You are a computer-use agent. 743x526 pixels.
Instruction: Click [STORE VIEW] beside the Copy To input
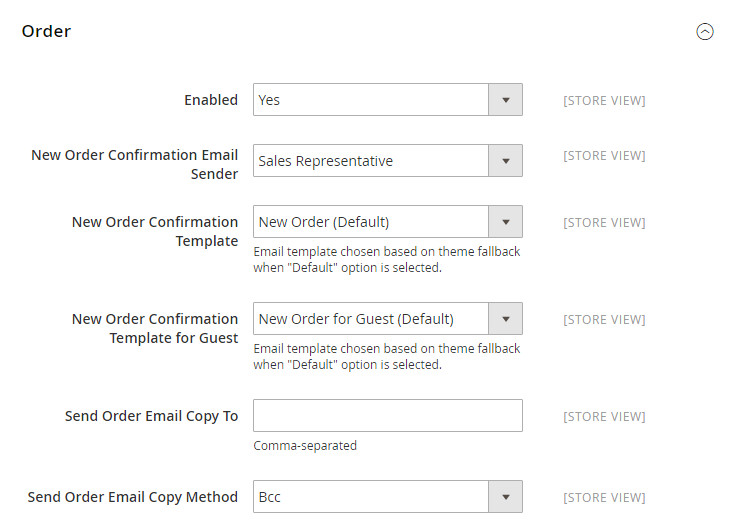[604, 416]
